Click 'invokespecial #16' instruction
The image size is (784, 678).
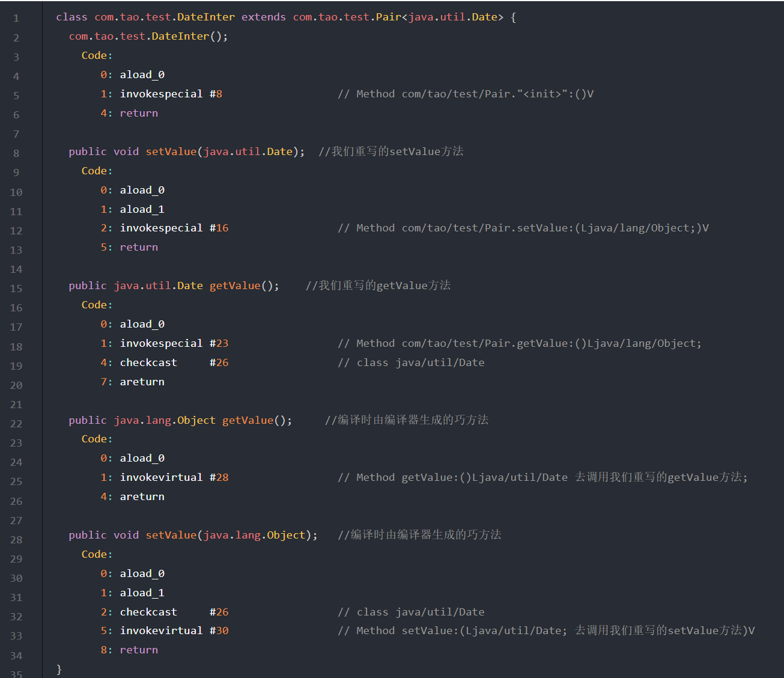point(174,228)
